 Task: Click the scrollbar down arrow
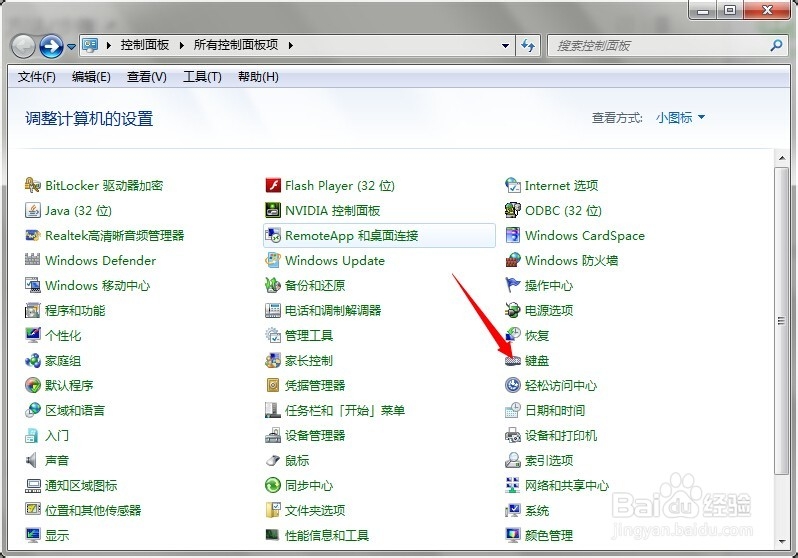(x=782, y=542)
